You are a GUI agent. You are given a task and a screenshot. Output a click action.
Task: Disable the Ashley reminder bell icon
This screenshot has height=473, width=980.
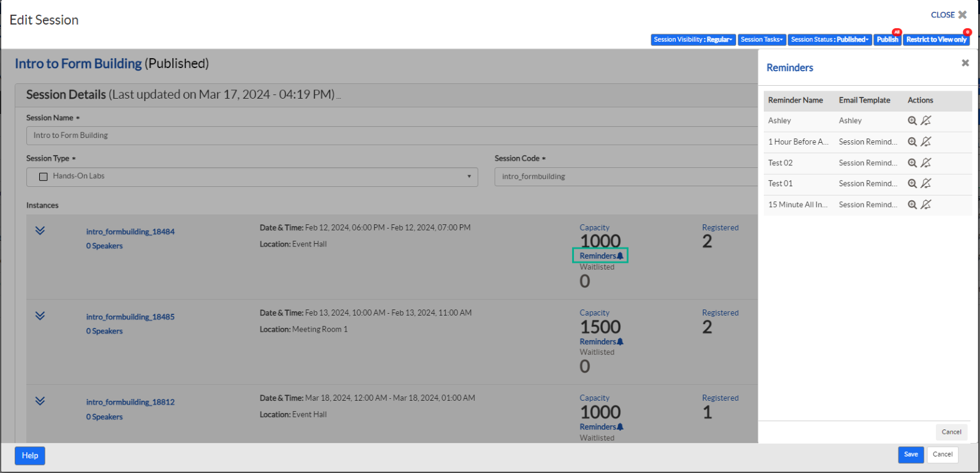click(x=926, y=121)
